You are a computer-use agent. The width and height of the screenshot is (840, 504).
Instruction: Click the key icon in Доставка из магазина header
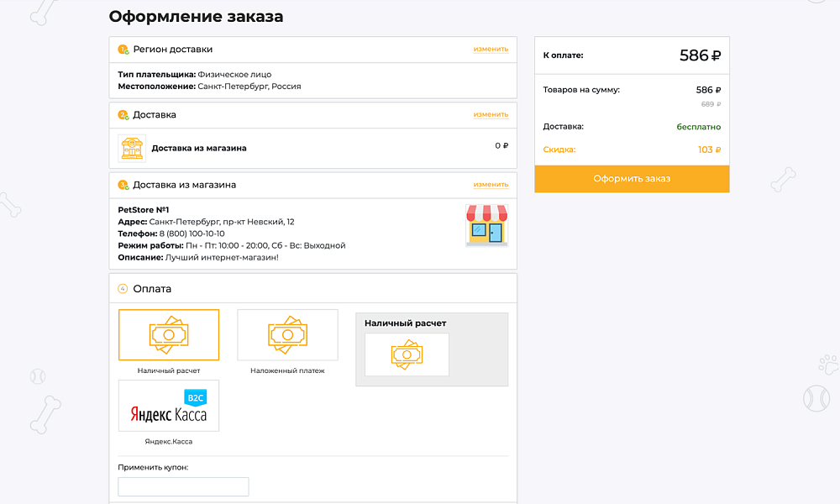tap(121, 185)
